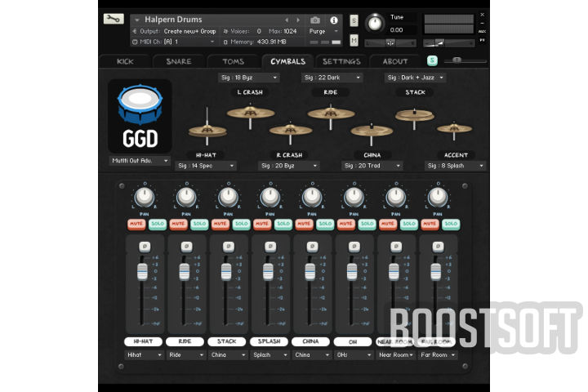
Task: Click the hi-hat cymbal image
Action: coord(207,131)
